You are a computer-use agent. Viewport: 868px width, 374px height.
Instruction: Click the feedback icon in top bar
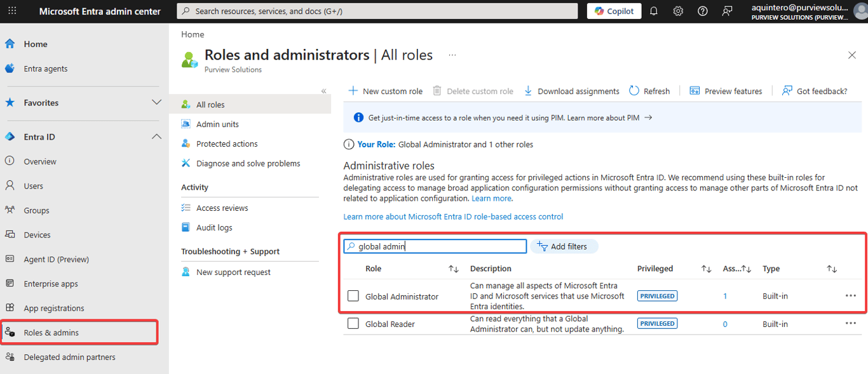coord(727,11)
